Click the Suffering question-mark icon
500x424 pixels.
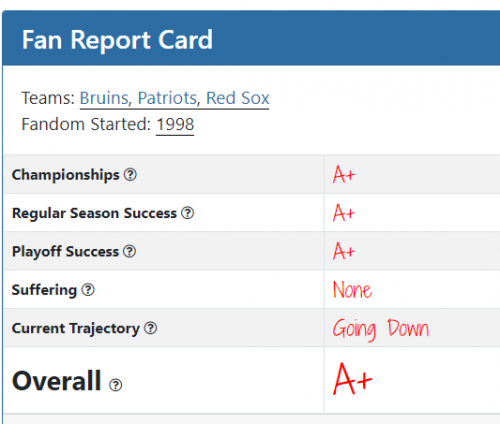point(88,290)
